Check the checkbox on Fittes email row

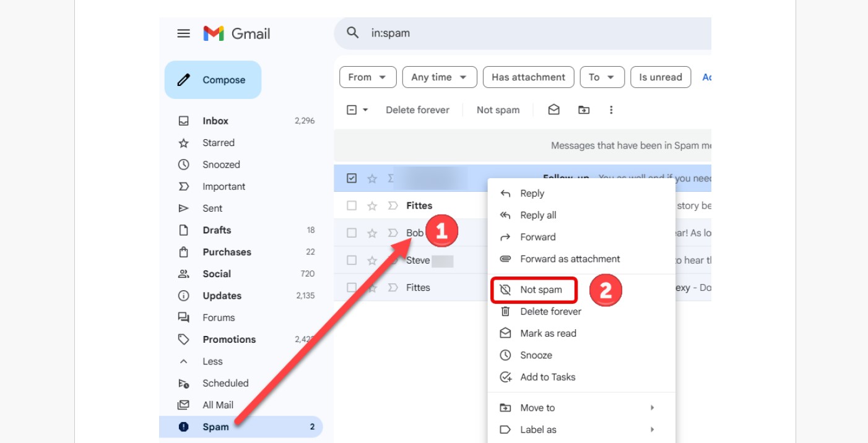click(352, 205)
